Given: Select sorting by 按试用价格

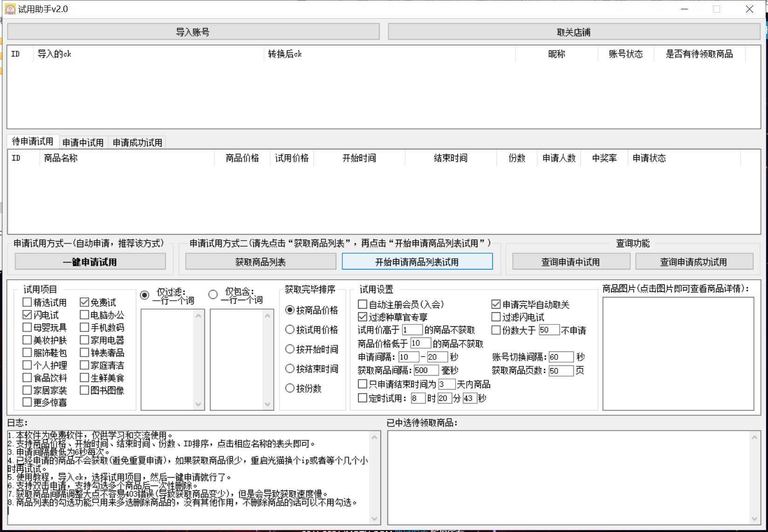Looking at the screenshot, I should pos(290,329).
